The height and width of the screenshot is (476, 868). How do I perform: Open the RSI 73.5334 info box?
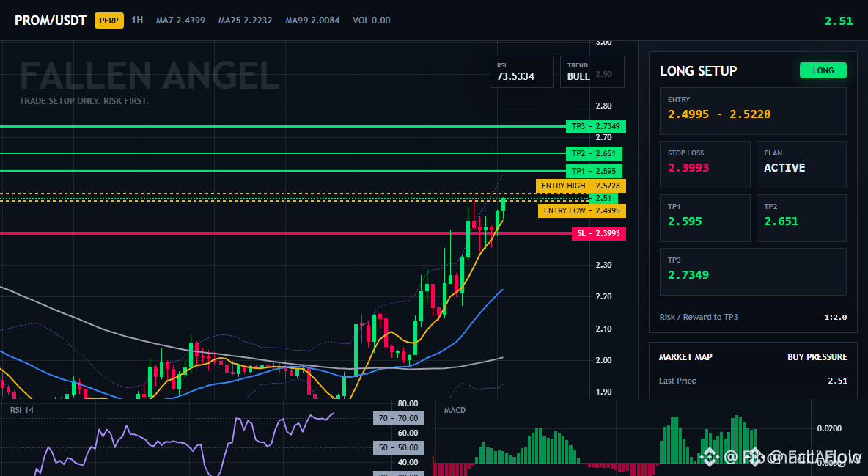point(521,71)
